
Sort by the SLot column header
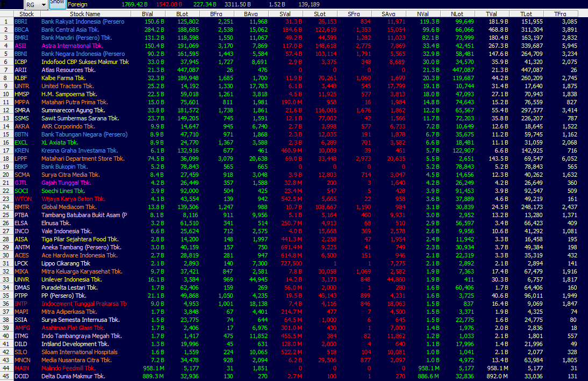(x=319, y=14)
